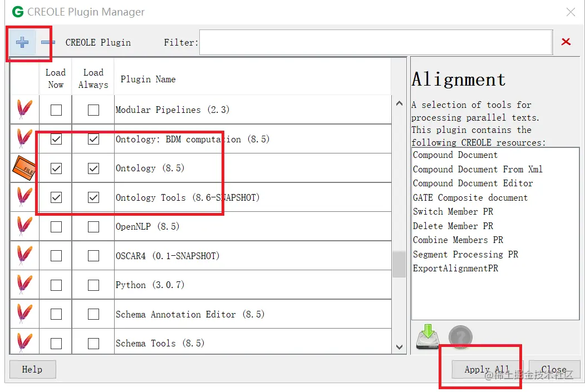Select Switch Member PR resource
585x392 pixels.
pyautogui.click(x=453, y=212)
